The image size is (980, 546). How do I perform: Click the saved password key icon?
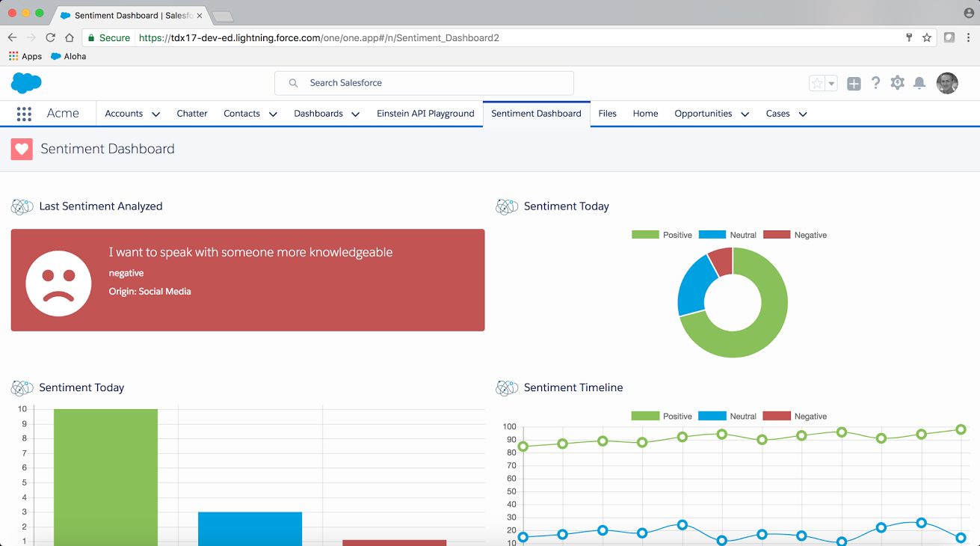click(x=910, y=37)
